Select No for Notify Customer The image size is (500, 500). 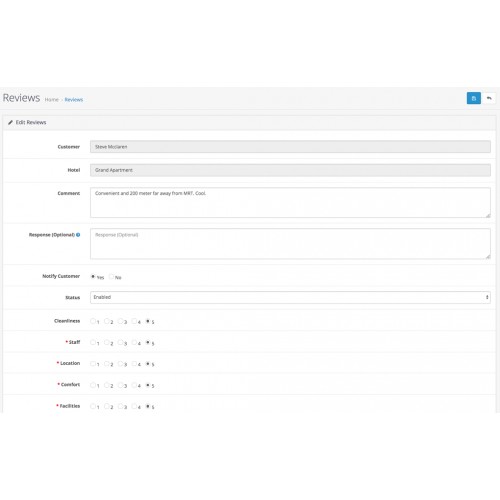(111, 276)
